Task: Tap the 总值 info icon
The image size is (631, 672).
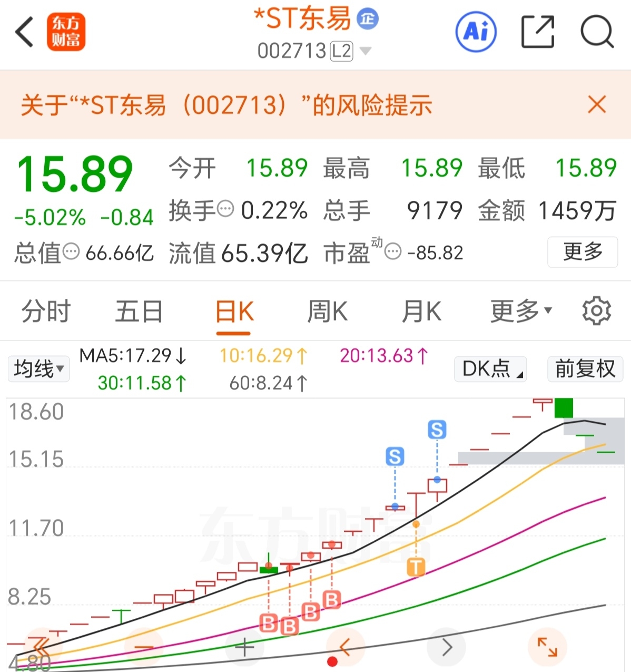Action: point(71,252)
